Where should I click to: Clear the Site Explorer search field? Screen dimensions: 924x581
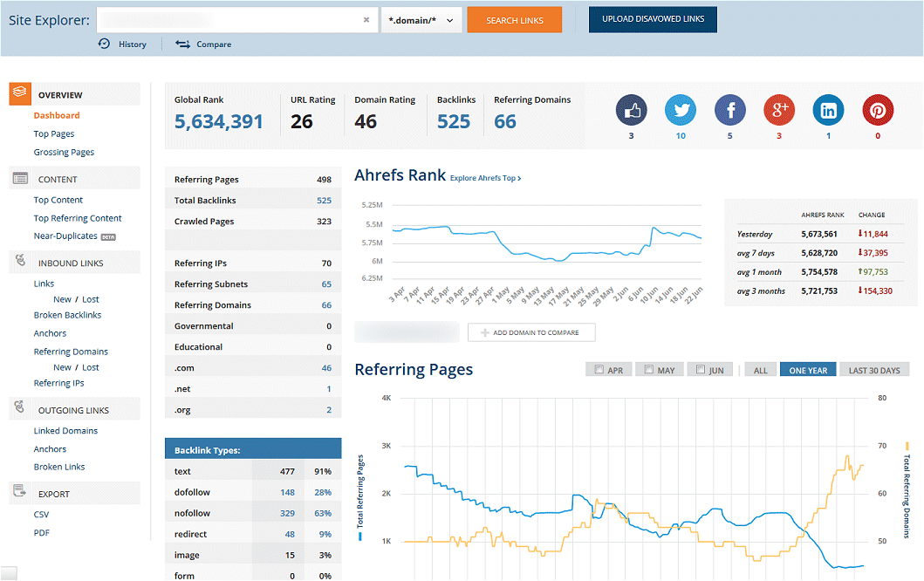tap(366, 20)
